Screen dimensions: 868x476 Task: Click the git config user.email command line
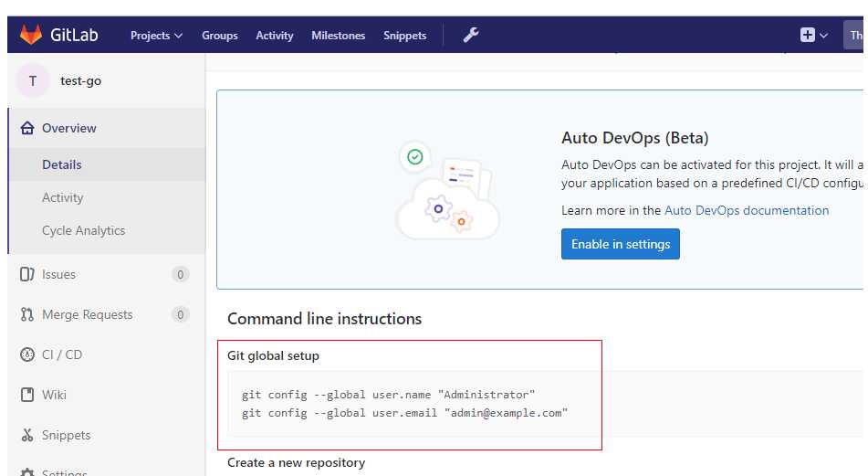pos(404,413)
